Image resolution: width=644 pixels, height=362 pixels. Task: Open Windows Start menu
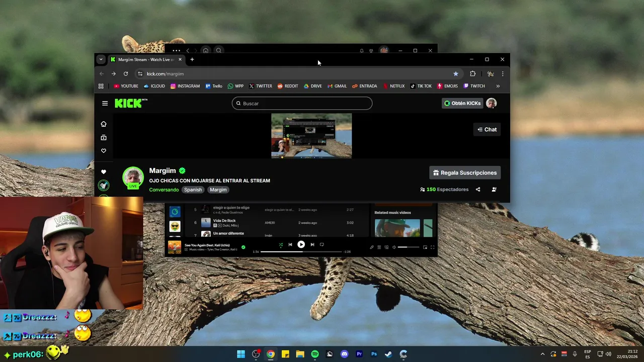click(241, 354)
